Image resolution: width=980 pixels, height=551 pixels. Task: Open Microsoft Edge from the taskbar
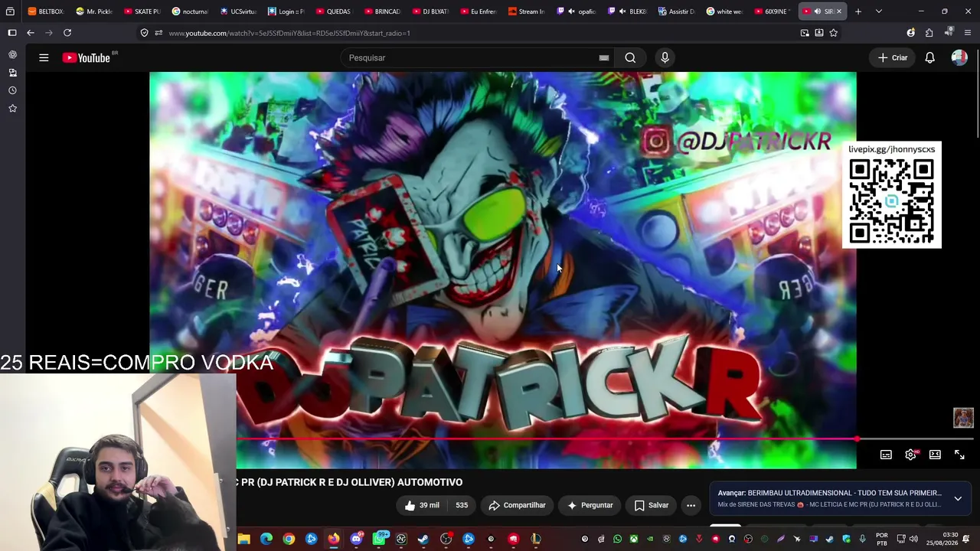point(266,539)
